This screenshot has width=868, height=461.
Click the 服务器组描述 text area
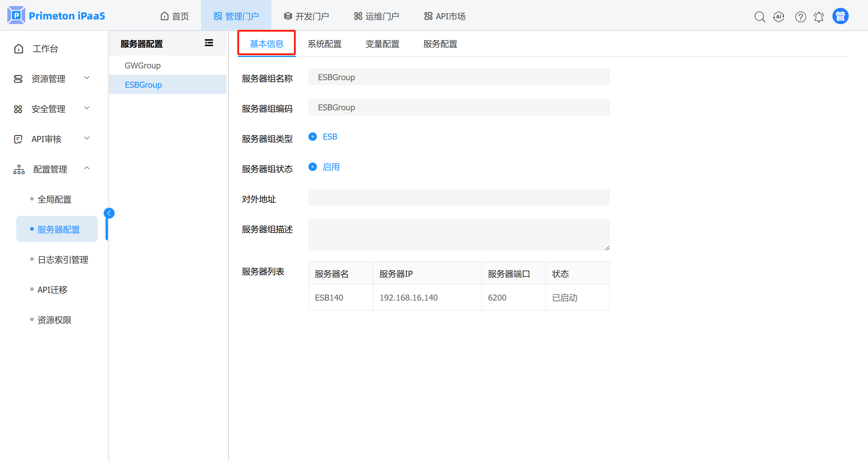coord(459,235)
